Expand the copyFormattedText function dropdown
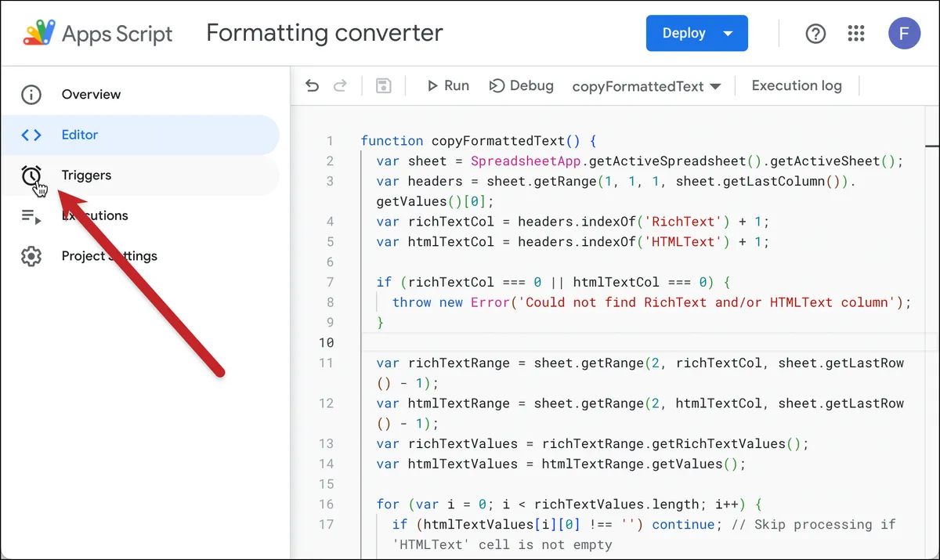Image resolution: width=940 pixels, height=560 pixels. click(647, 87)
